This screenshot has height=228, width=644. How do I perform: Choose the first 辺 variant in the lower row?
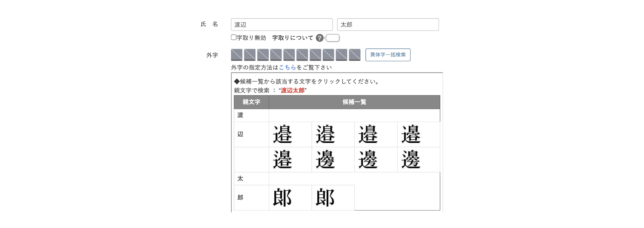coord(282,159)
